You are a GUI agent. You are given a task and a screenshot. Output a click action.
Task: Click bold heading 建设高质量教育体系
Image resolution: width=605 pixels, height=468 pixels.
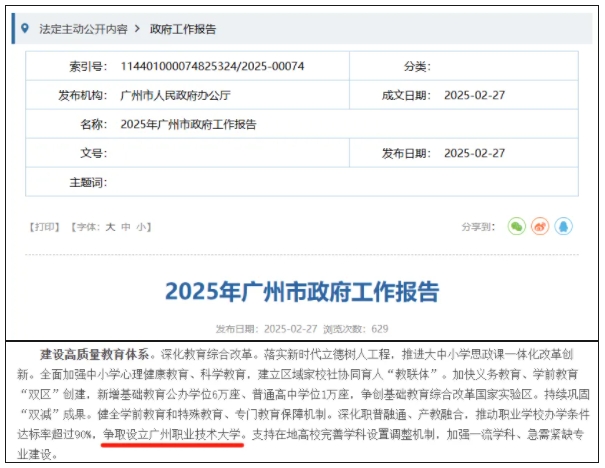click(95, 354)
